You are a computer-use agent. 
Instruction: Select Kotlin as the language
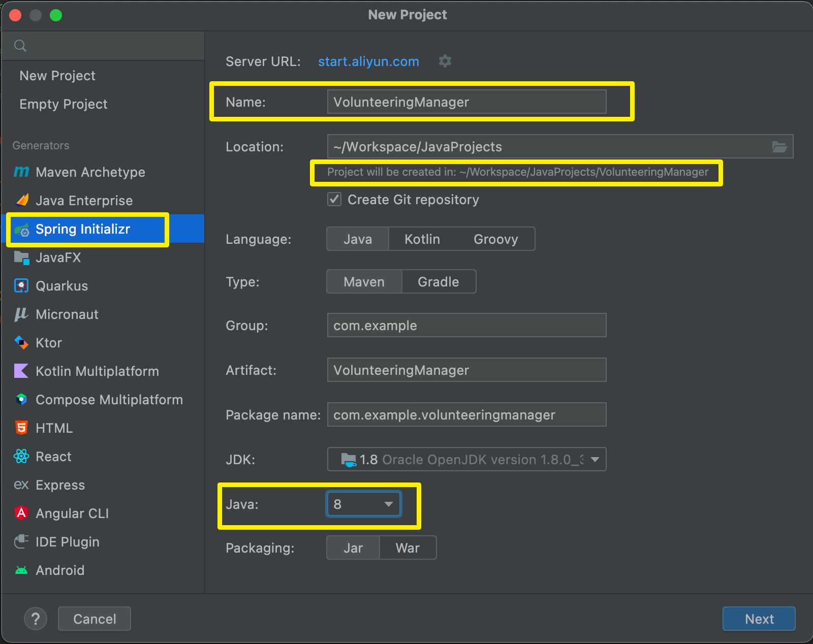click(422, 239)
